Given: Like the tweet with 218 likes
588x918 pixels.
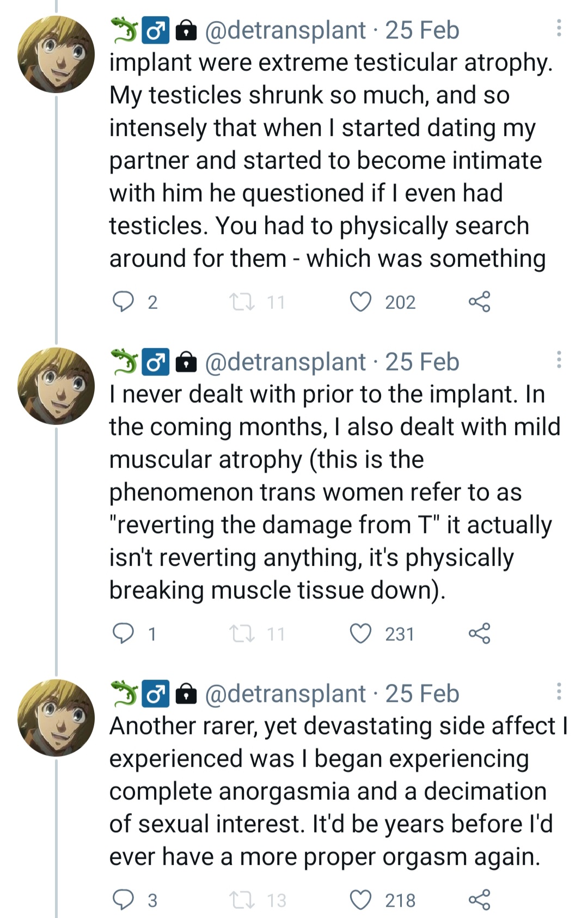Looking at the screenshot, I should coord(360,899).
